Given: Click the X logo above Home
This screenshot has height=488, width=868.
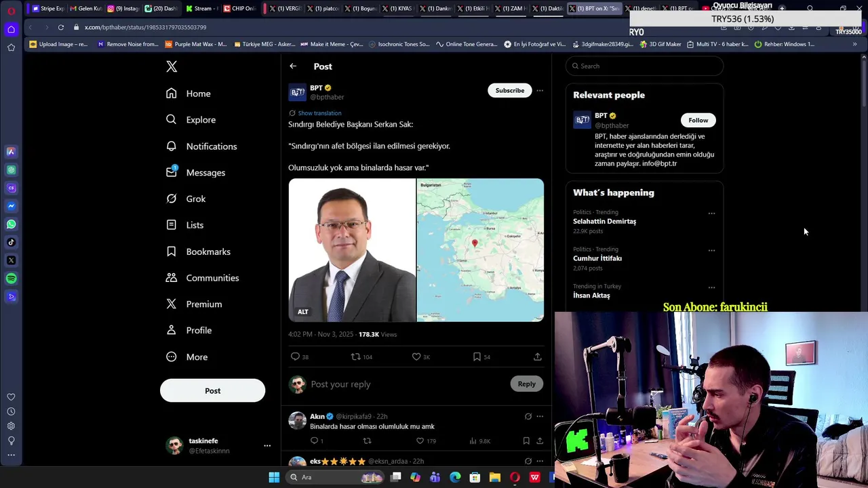Looking at the screenshot, I should click(172, 66).
